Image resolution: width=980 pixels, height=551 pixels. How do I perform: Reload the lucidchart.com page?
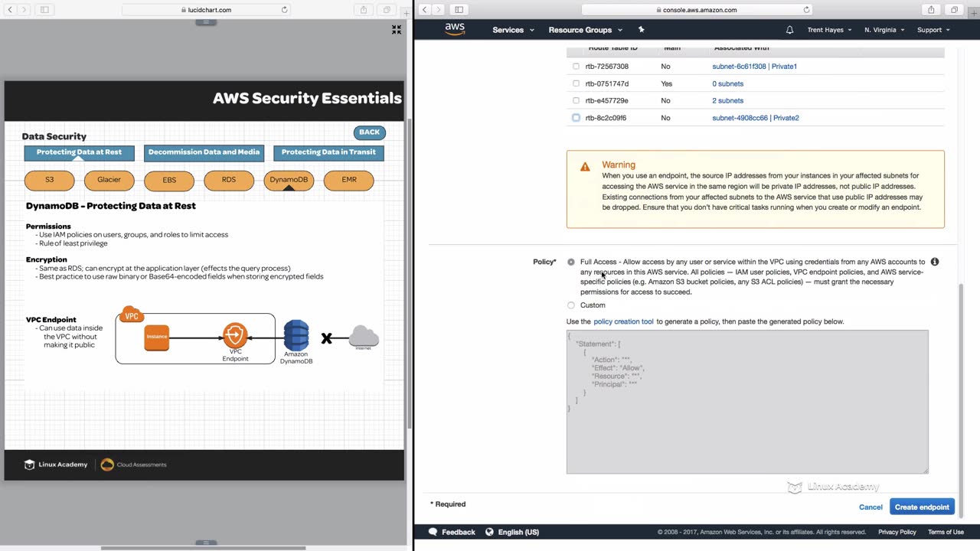(x=285, y=10)
